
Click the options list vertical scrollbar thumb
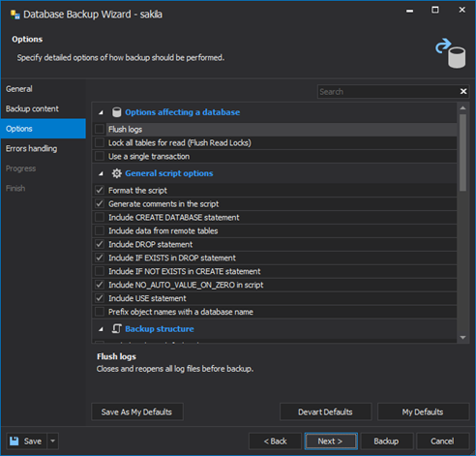(x=463, y=152)
